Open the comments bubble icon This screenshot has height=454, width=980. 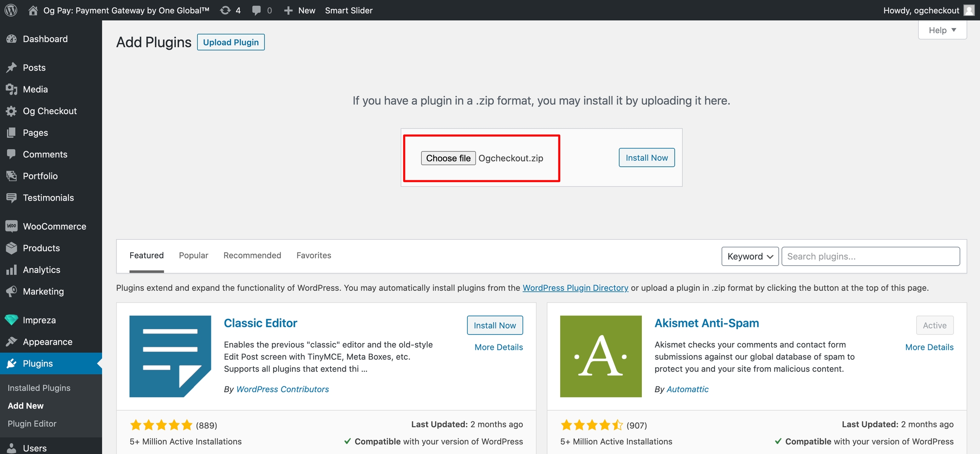click(256, 10)
